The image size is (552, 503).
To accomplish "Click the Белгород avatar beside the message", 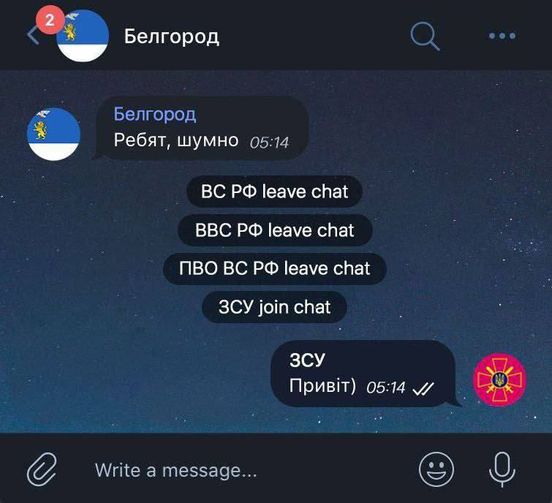I will (x=54, y=134).
